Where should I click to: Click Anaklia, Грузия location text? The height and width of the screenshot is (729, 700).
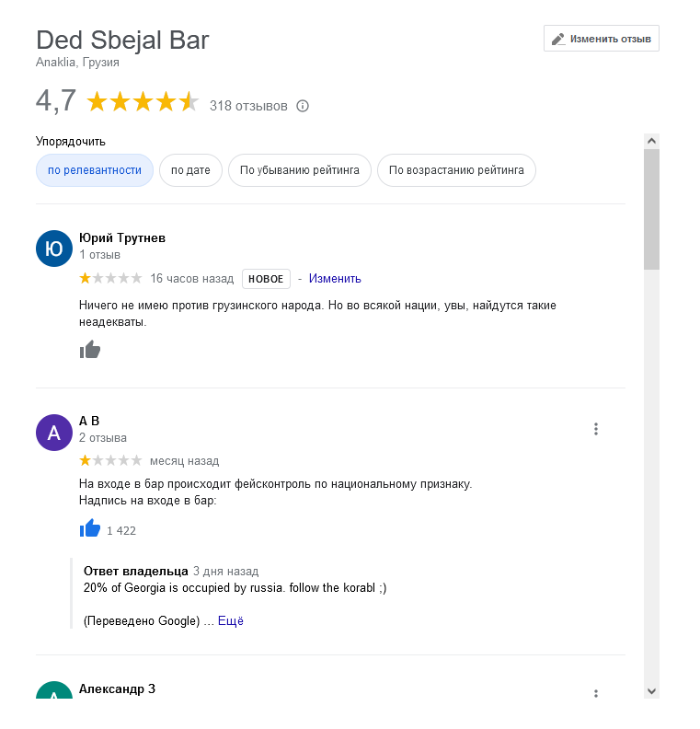(77, 63)
